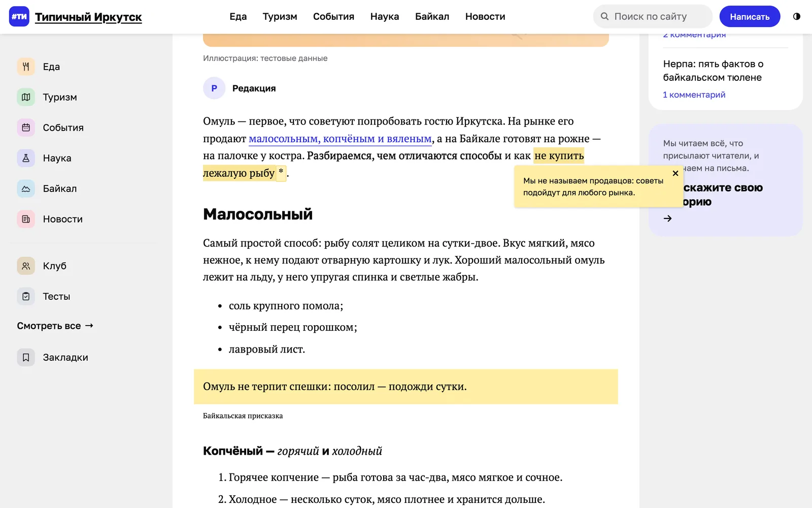
Task: Click the arrow in the story card
Action: pyautogui.click(x=668, y=218)
